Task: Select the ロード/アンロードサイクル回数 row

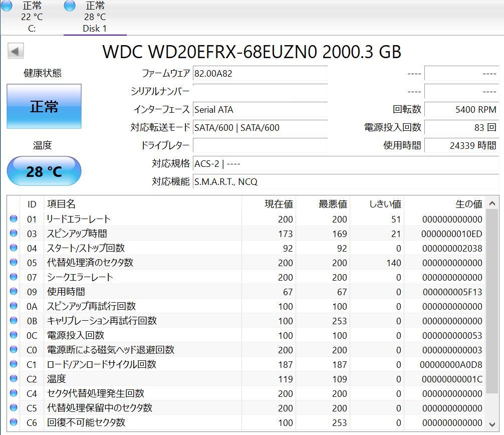Action: point(246,364)
